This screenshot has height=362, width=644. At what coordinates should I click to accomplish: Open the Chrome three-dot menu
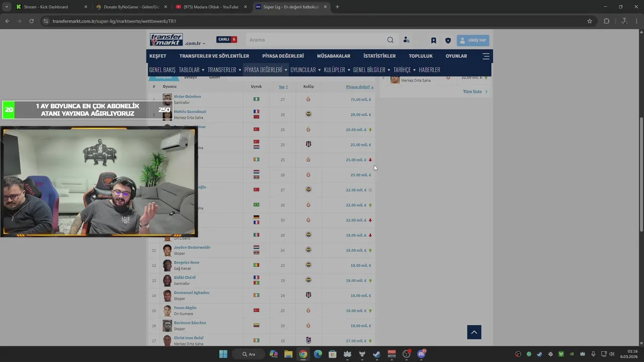637,21
